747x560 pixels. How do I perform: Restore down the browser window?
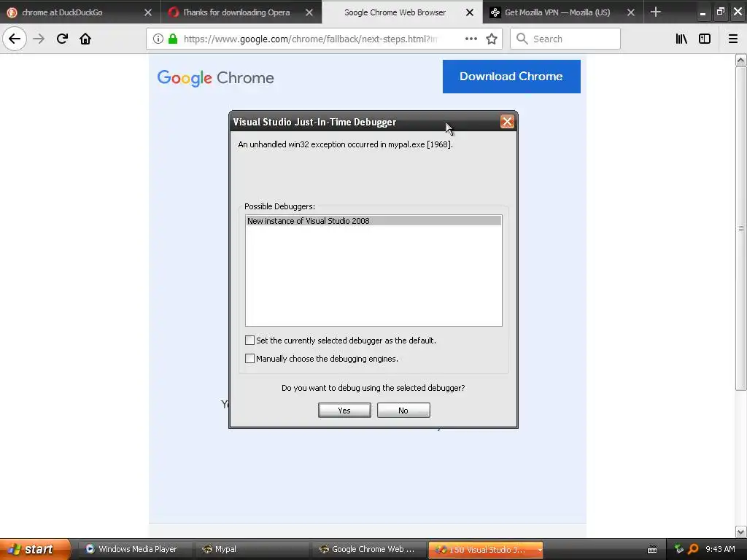pyautogui.click(x=720, y=12)
